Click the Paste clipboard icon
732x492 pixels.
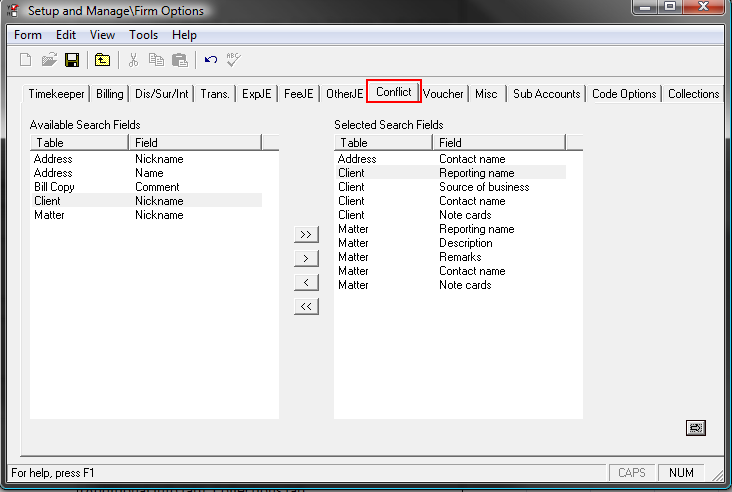click(179, 60)
